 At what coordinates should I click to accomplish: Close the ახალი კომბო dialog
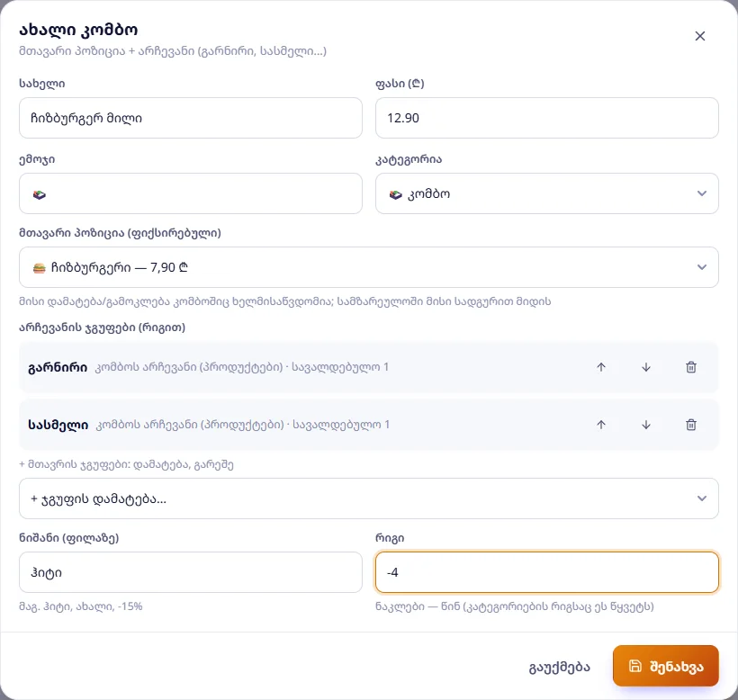700,36
